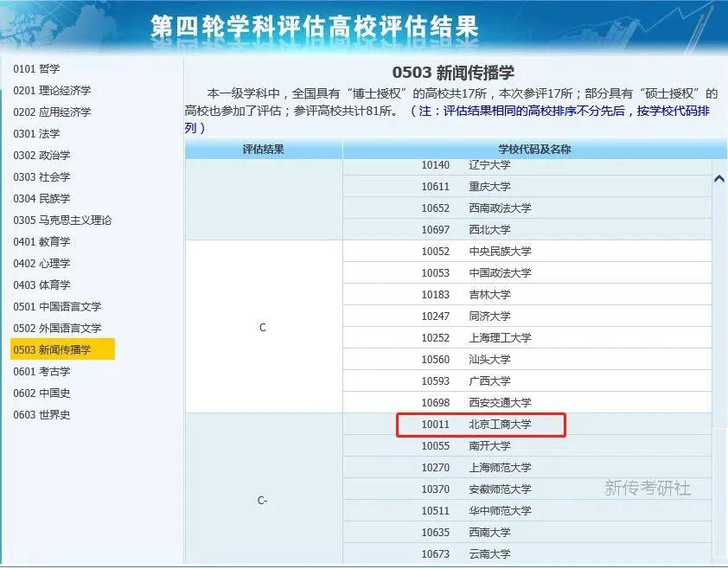The width and height of the screenshot is (728, 569).
Task: Click highlighted 0503 新闻传播学 item
Action: pos(62,349)
